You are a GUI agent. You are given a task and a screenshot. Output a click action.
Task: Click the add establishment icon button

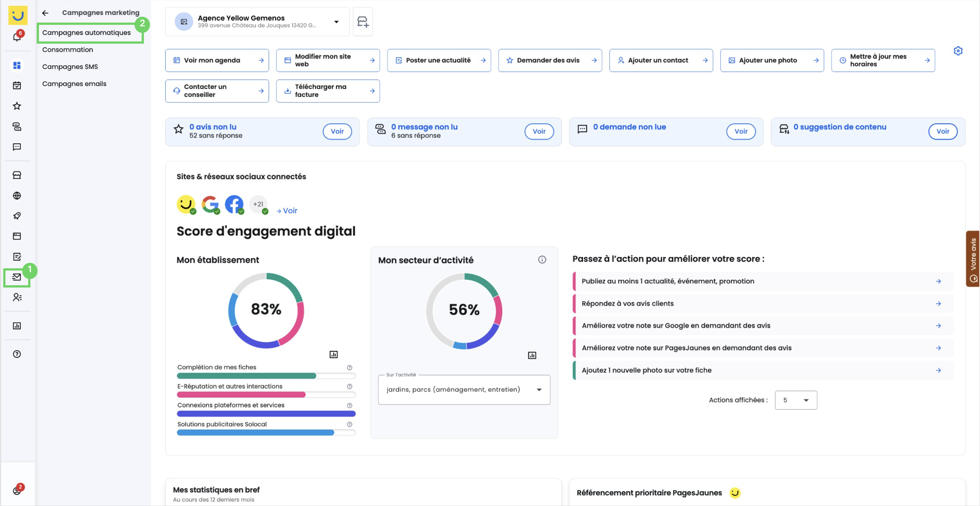click(362, 21)
